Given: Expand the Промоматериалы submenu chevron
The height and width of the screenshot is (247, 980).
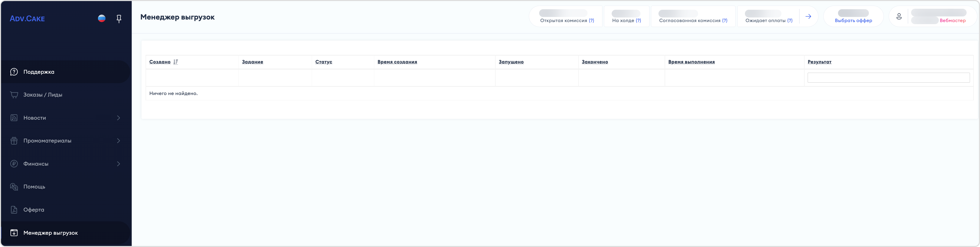Looking at the screenshot, I should [x=118, y=141].
